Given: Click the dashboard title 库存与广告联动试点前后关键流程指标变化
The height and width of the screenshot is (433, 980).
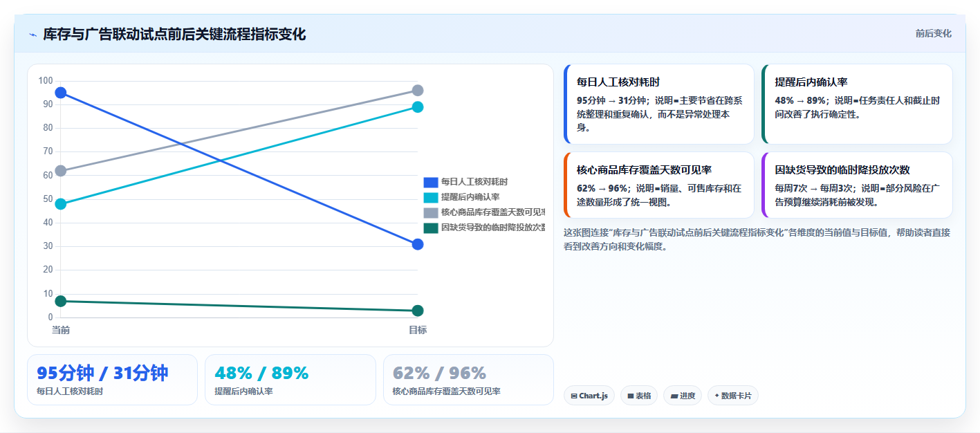Looking at the screenshot, I should pos(174,35).
